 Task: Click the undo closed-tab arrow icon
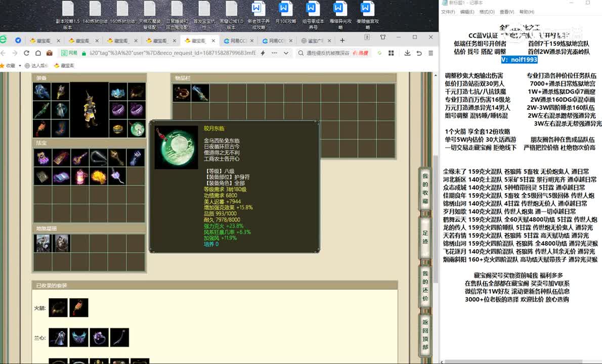(x=419, y=53)
